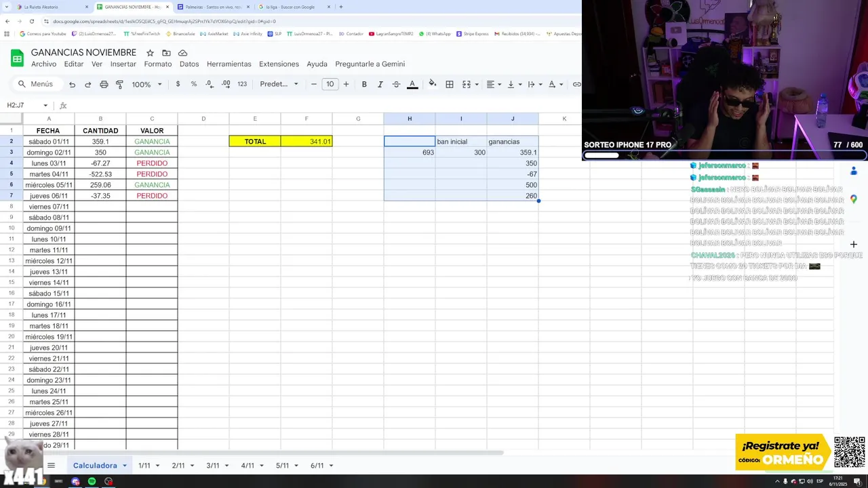Select the cell with -522.53
868x488 pixels.
tap(100, 174)
